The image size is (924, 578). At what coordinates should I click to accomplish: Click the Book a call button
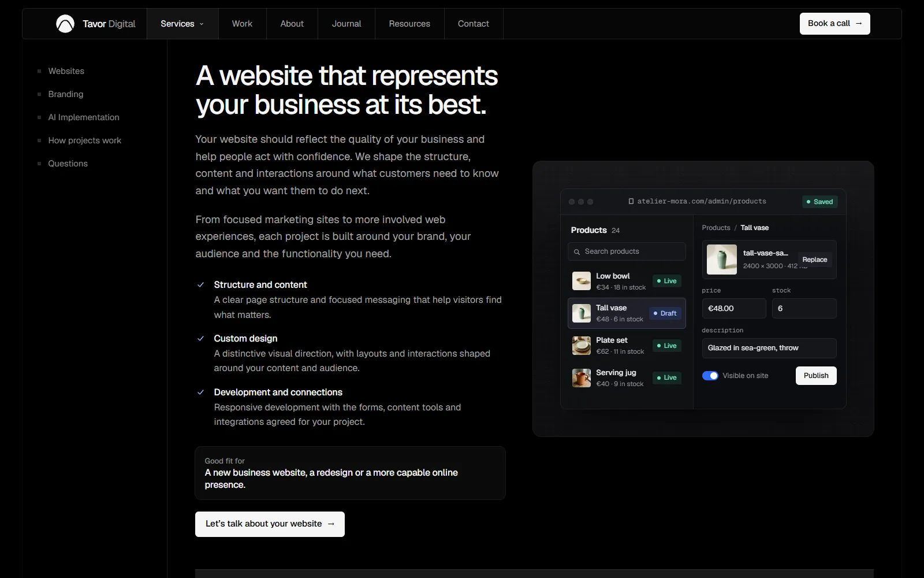pyautogui.click(x=834, y=24)
